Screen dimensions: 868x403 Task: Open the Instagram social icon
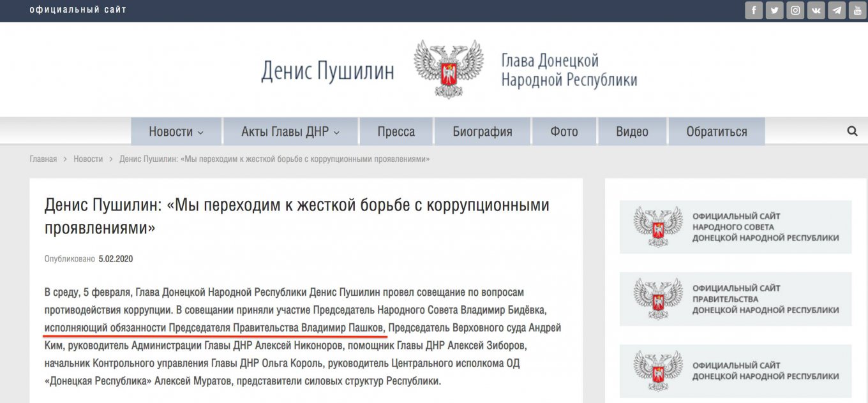[795, 10]
